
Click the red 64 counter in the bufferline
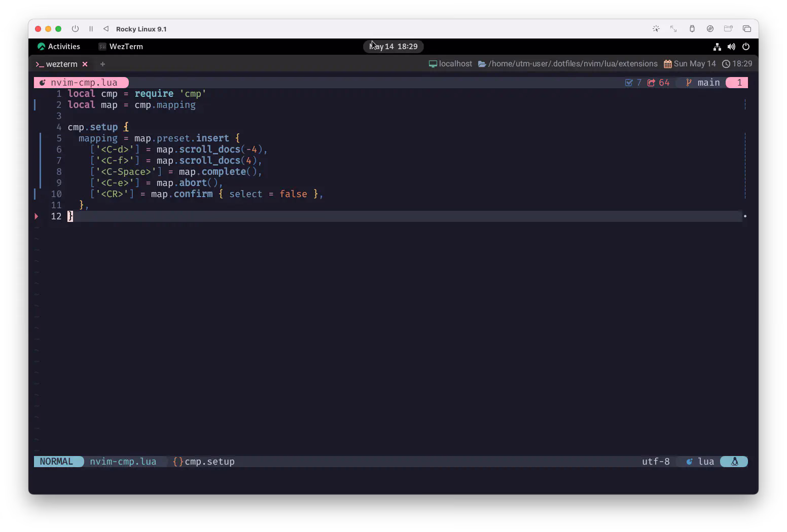(x=664, y=83)
